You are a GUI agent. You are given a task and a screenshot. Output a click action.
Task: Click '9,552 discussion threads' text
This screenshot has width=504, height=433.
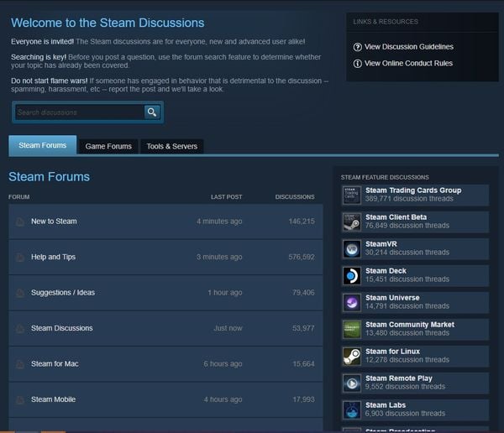406,387
